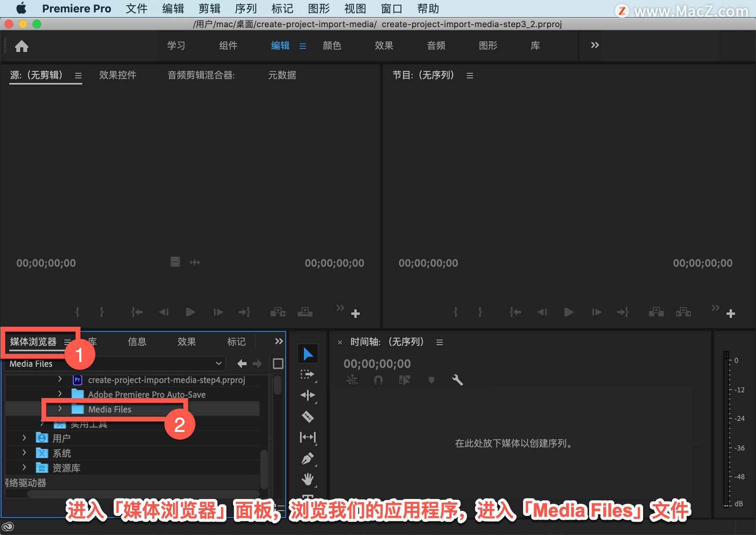Click the Overwrite button in source monitor
The width and height of the screenshot is (756, 535).
tap(305, 312)
